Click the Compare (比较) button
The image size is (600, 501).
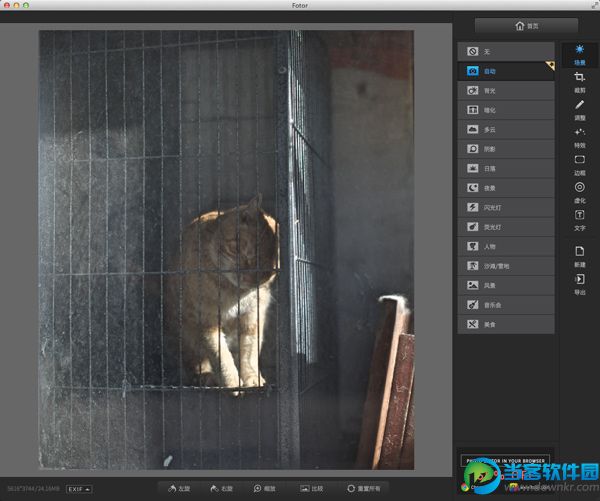(311, 489)
